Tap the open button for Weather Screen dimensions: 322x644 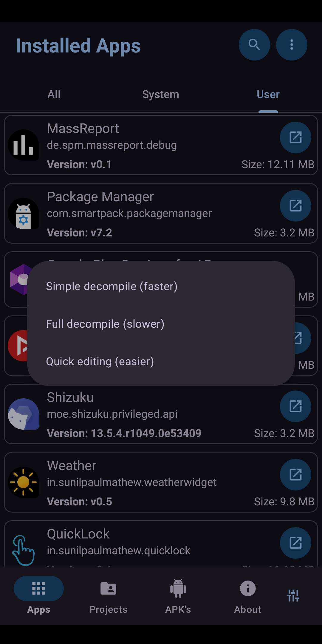pyautogui.click(x=295, y=475)
